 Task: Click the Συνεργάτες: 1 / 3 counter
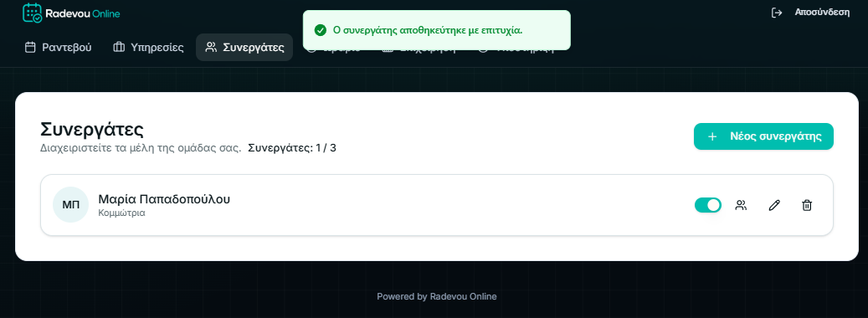point(292,148)
